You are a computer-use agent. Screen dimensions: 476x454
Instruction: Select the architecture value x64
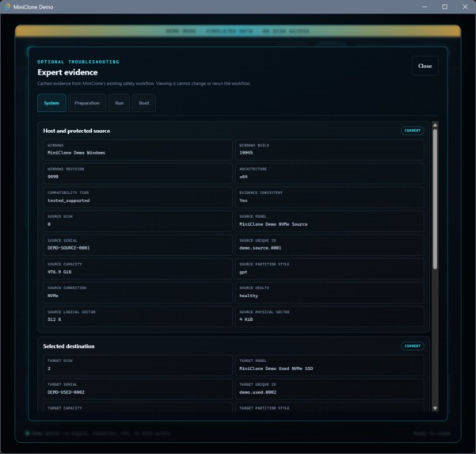tap(243, 177)
